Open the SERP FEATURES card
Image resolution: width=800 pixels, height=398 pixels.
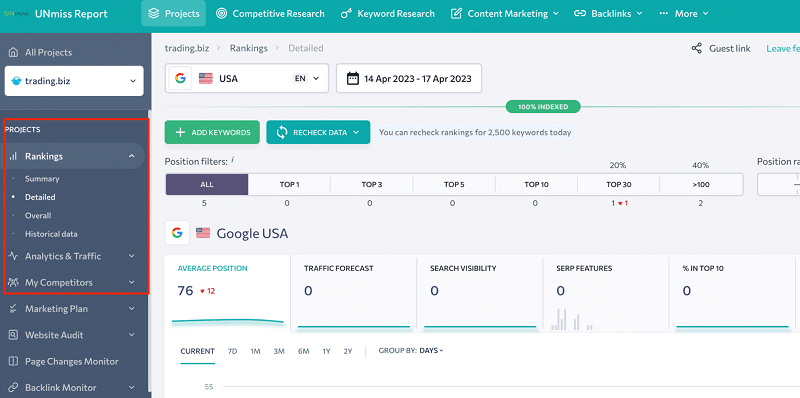coord(606,293)
